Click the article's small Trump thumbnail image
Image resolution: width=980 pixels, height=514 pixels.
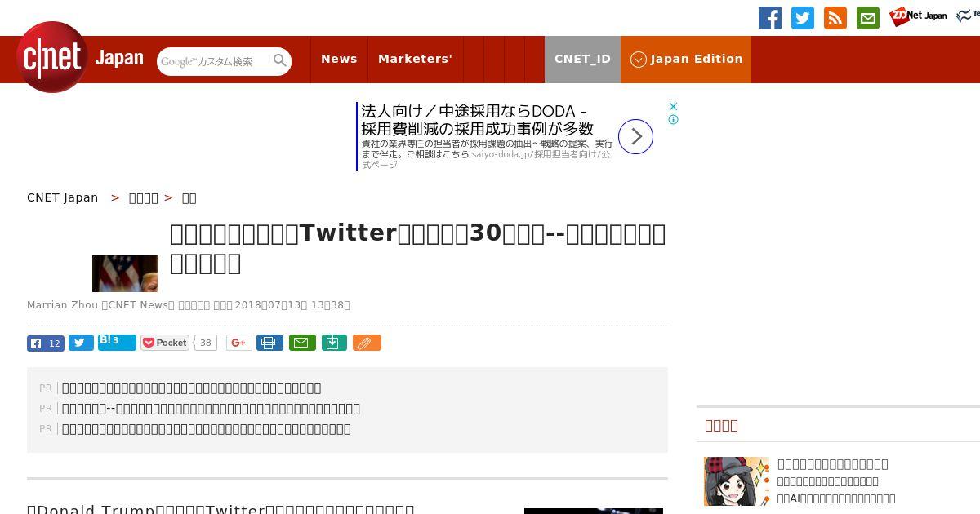[x=125, y=273]
